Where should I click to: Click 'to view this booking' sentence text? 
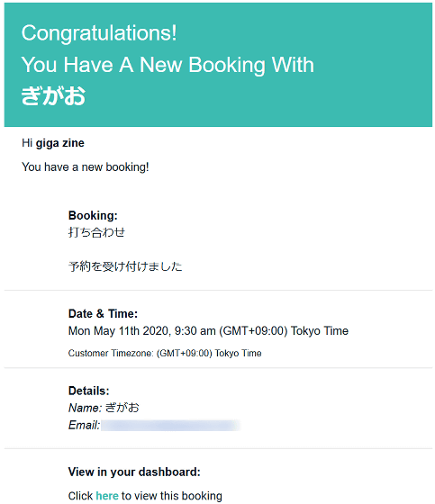[x=172, y=496]
